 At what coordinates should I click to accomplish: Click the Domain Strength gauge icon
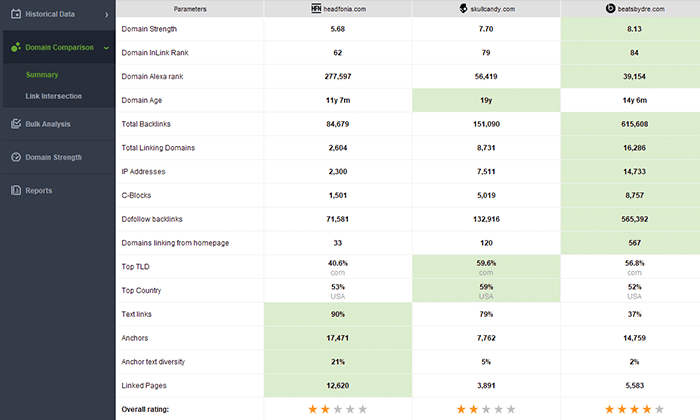tap(16, 157)
